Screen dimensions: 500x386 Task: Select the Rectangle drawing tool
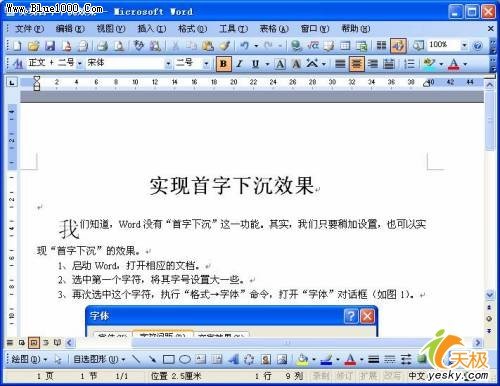tap(169, 359)
